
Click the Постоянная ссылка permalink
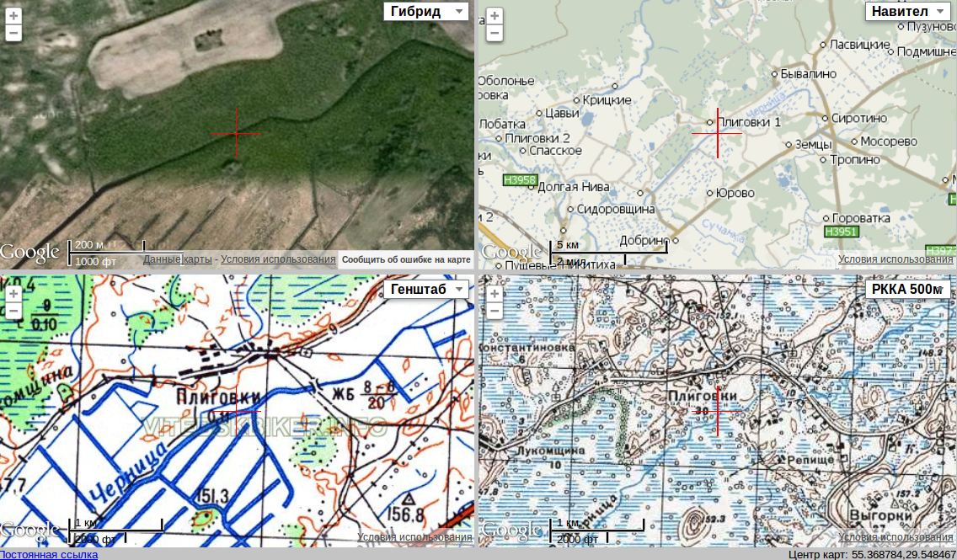[49, 554]
